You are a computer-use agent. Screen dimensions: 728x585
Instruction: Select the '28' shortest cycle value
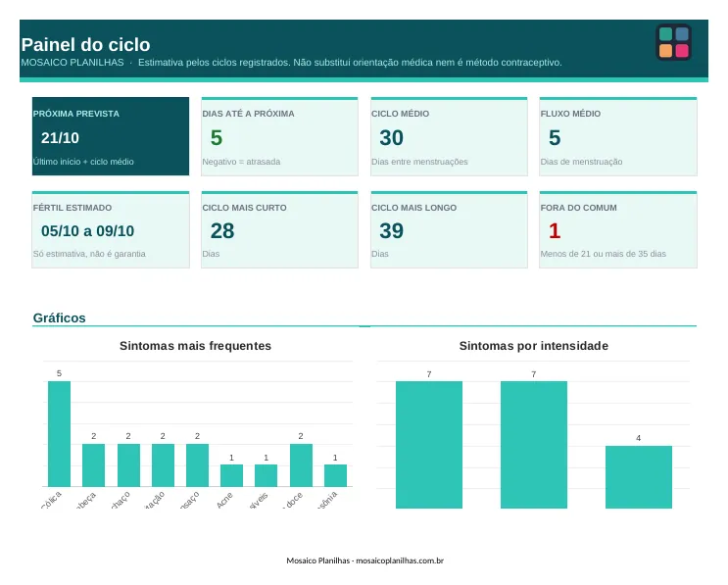click(x=222, y=230)
